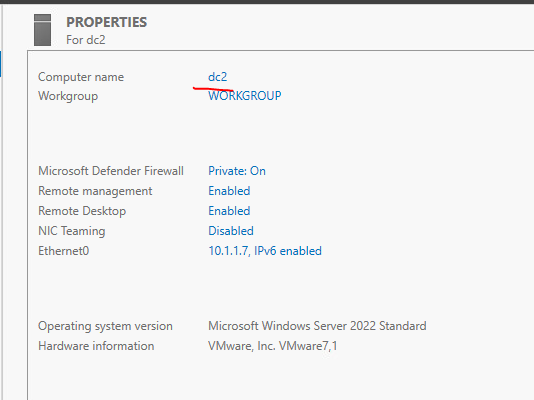This screenshot has width=534, height=400.
Task: Select the Microsoft Windows Server 2022 Standard text
Action: click(317, 326)
